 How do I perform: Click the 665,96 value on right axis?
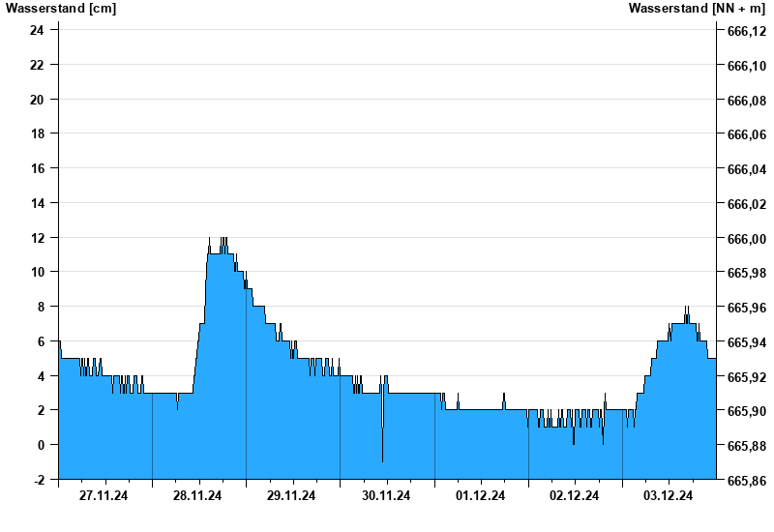coord(747,308)
